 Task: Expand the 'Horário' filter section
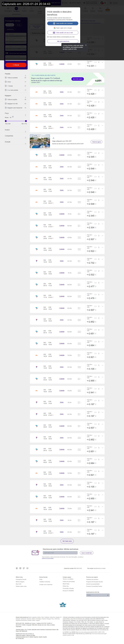pos(25,132)
